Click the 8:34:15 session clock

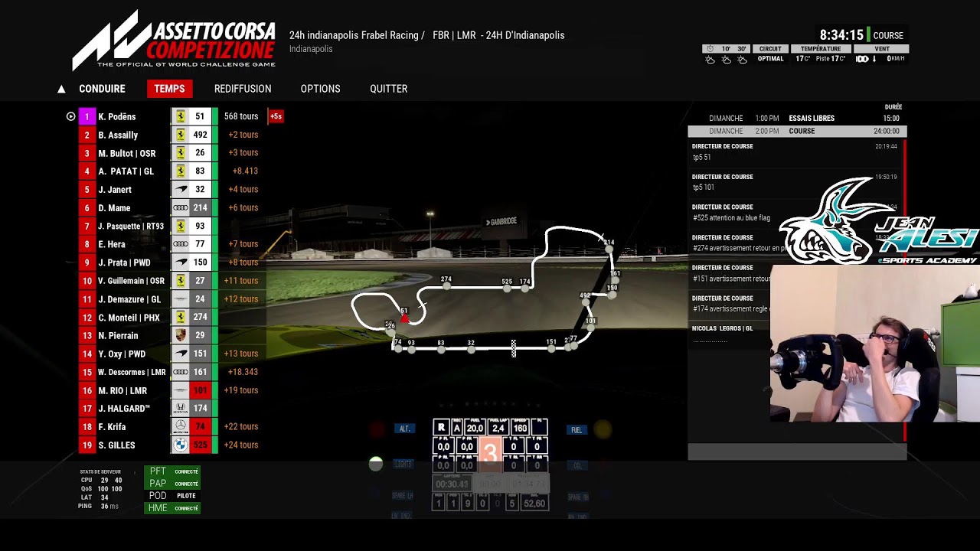(841, 35)
